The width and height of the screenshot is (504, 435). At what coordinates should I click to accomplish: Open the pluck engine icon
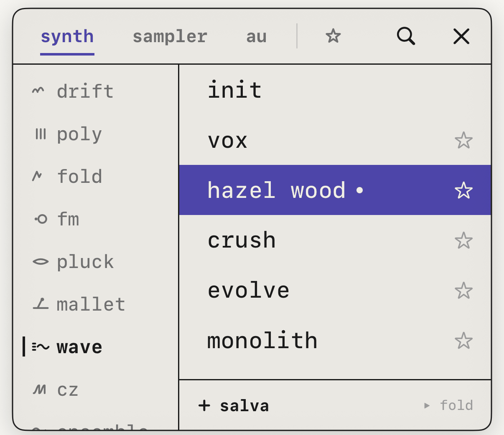pos(41,262)
